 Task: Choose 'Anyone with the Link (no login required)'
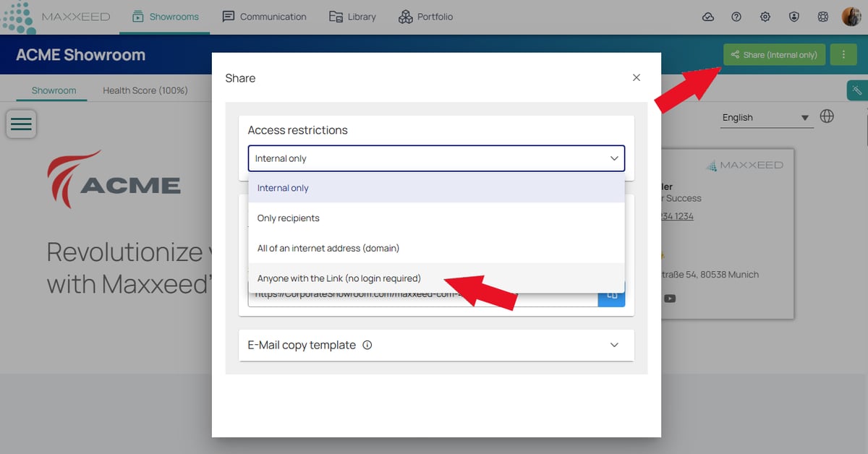pyautogui.click(x=436, y=278)
